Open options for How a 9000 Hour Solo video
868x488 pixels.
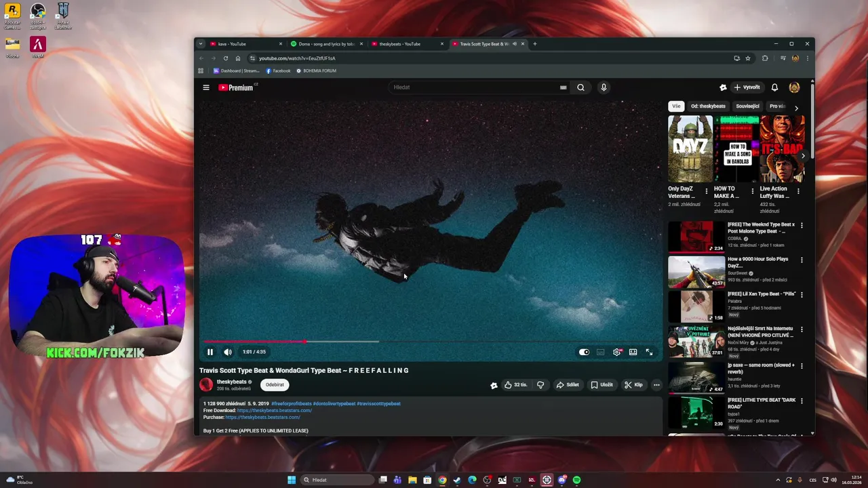802,260
